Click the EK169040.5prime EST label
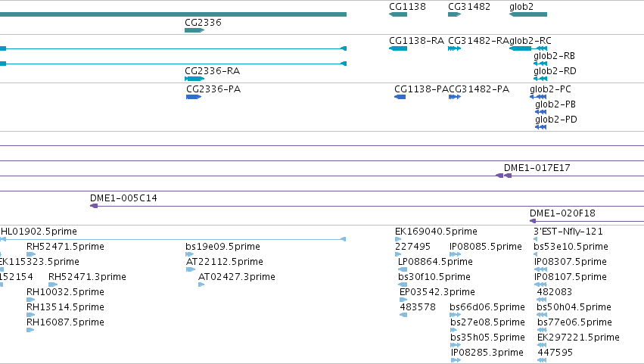Image resolution: width=644 pixels, height=364 pixels. tap(436, 232)
